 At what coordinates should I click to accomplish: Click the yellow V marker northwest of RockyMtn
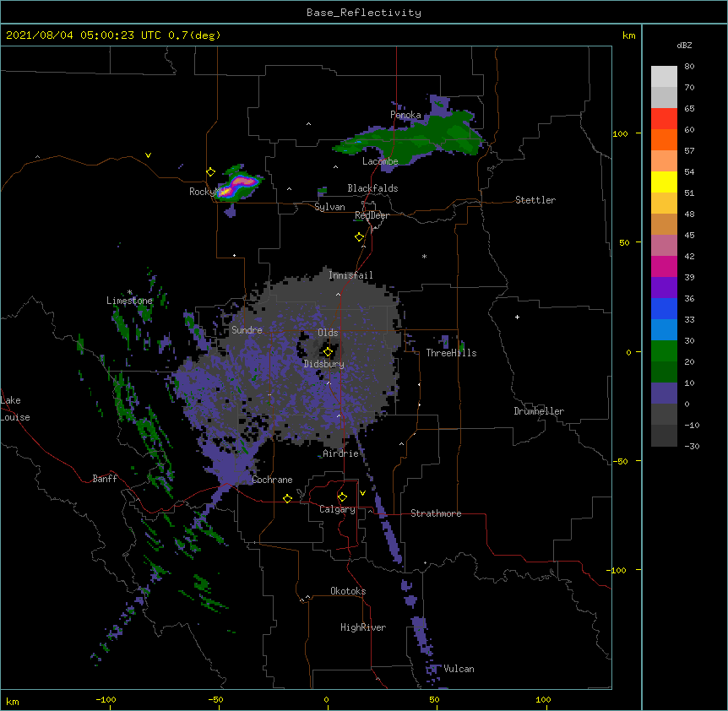click(148, 155)
